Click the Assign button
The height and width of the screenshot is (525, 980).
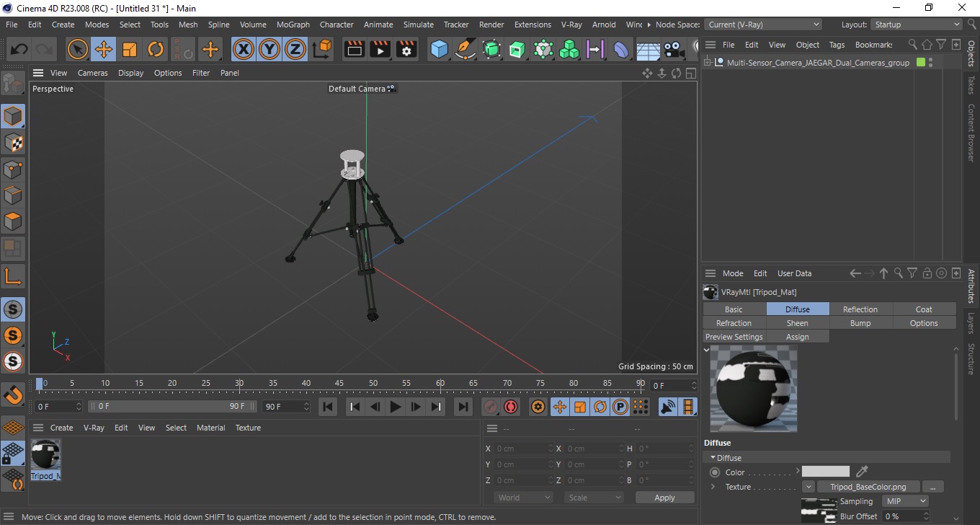(797, 337)
